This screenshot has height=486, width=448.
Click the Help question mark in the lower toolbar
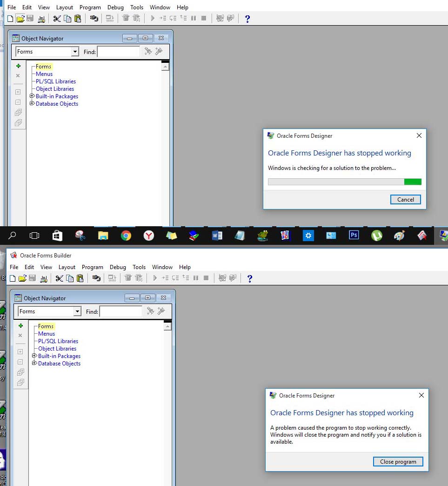click(x=250, y=278)
